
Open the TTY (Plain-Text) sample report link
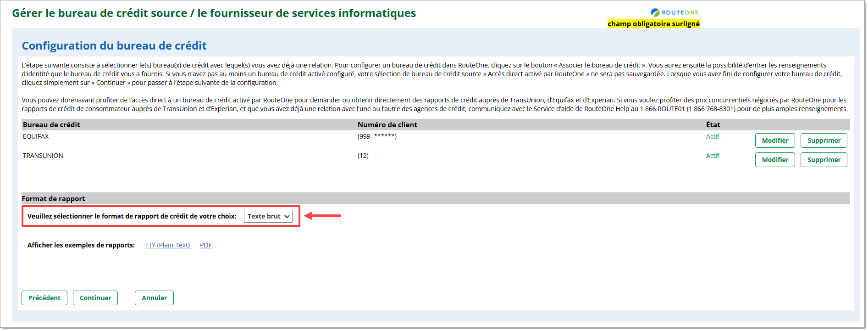[x=168, y=245]
